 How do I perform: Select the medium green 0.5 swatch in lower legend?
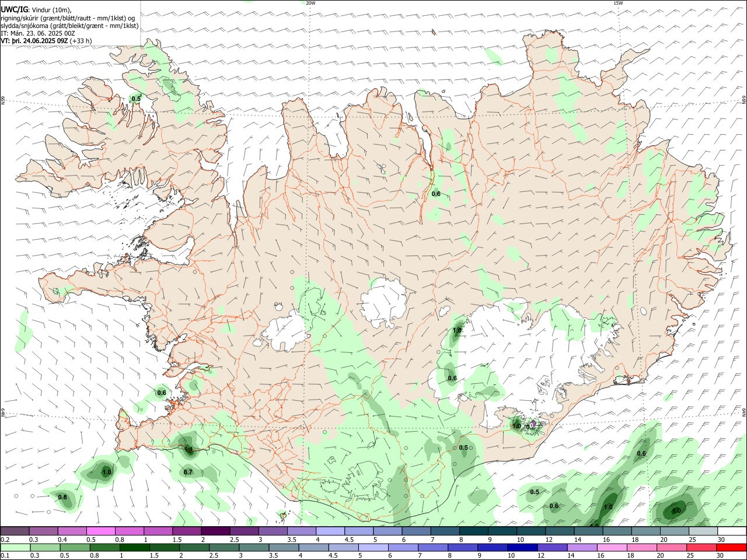75,547
